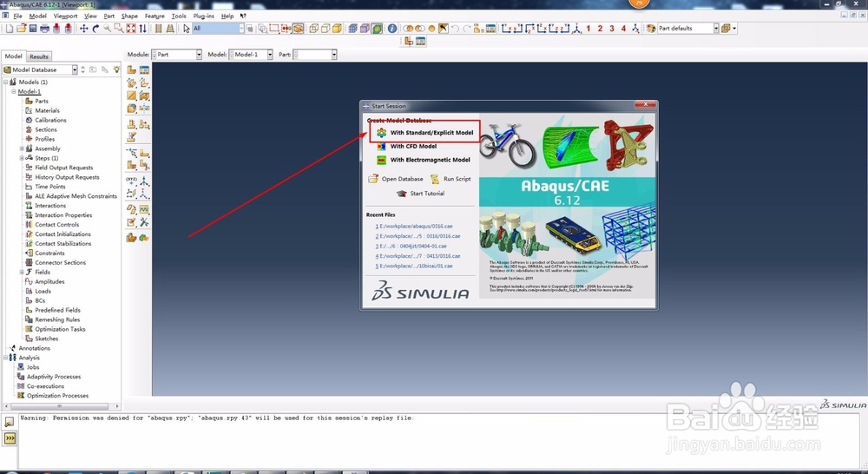868x474 pixels.
Task: Save the model database with the floppy icon
Action: pos(33,29)
